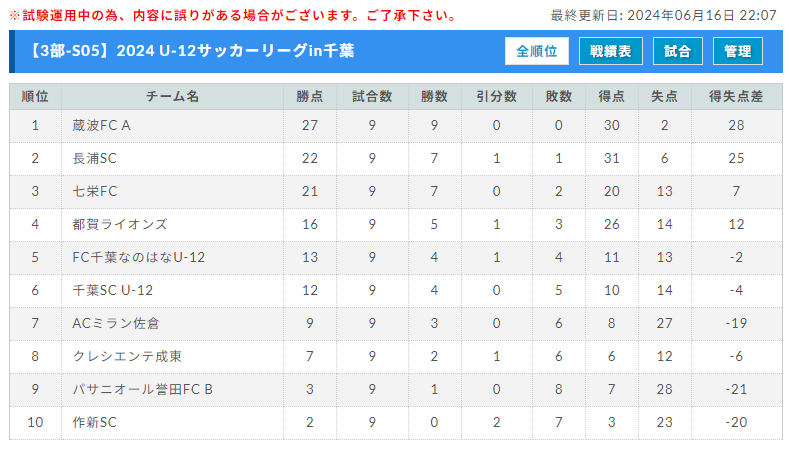Click the league title 【3部-S05】 heading
The image size is (789, 449).
pyautogui.click(x=191, y=51)
